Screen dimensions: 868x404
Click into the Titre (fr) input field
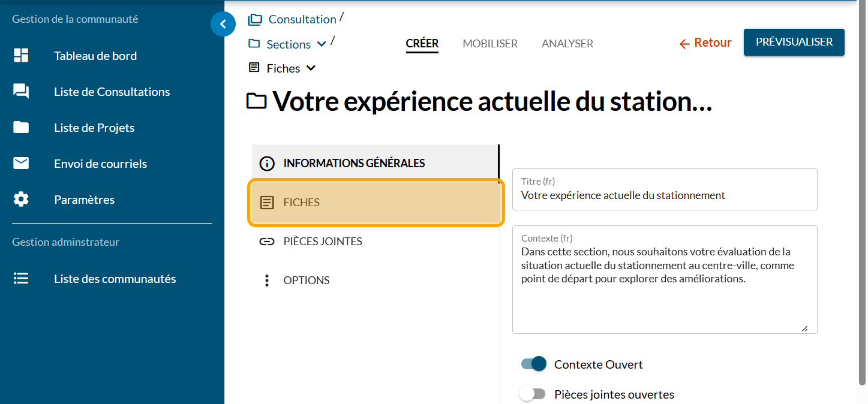pyautogui.click(x=664, y=195)
